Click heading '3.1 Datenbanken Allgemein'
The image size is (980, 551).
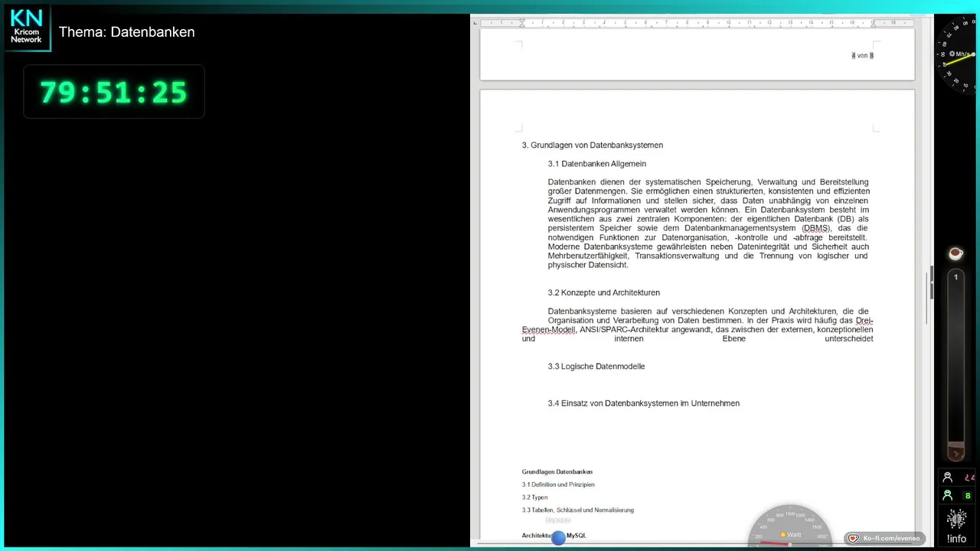coord(597,163)
